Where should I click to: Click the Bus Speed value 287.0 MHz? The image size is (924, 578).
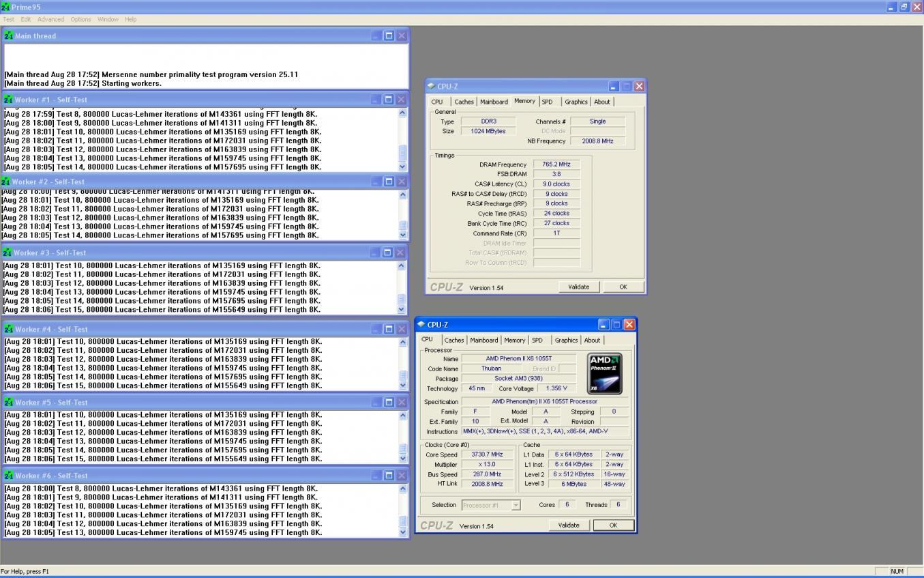(487, 474)
